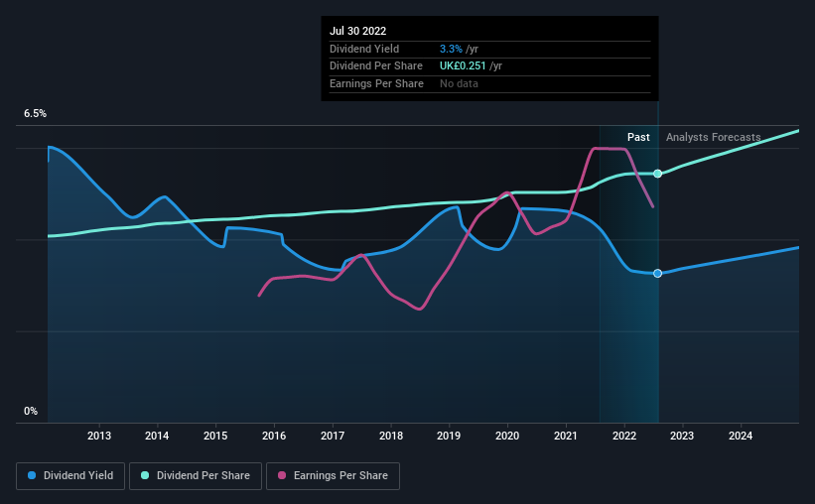This screenshot has width=815, height=504.
Task: Select the teal Dividend Per Share data point marker
Action: 657,174
